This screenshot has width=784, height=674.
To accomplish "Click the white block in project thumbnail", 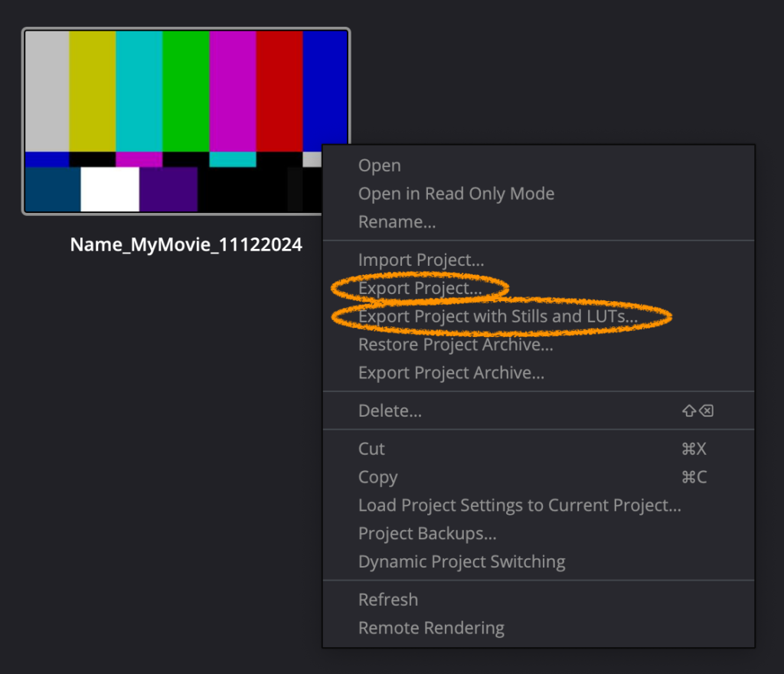I will pos(109,189).
